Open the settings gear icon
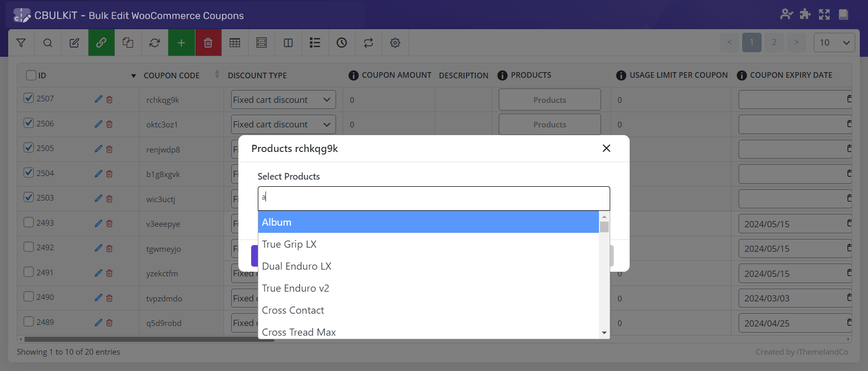Screen dimensions: 868x371 pos(395,43)
